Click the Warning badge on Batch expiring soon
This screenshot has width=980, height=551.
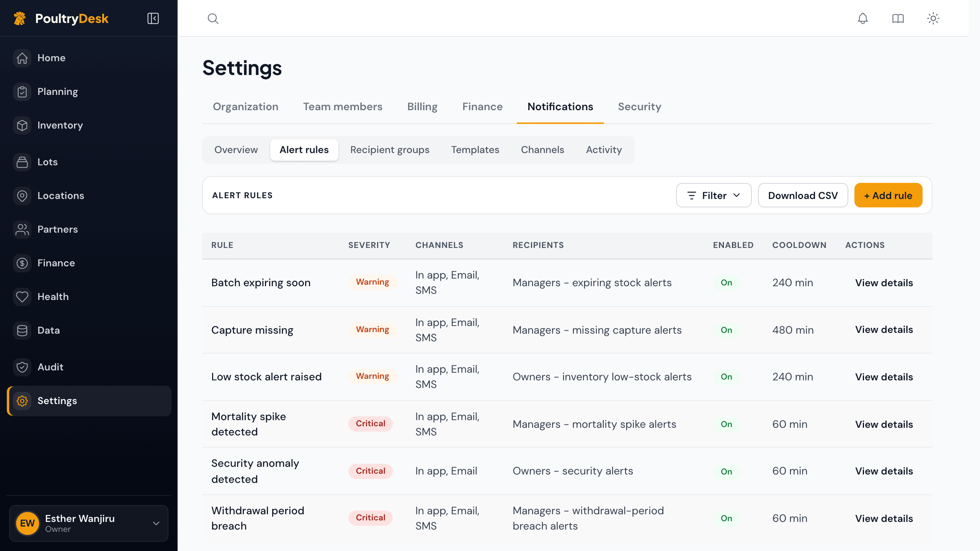coord(372,282)
